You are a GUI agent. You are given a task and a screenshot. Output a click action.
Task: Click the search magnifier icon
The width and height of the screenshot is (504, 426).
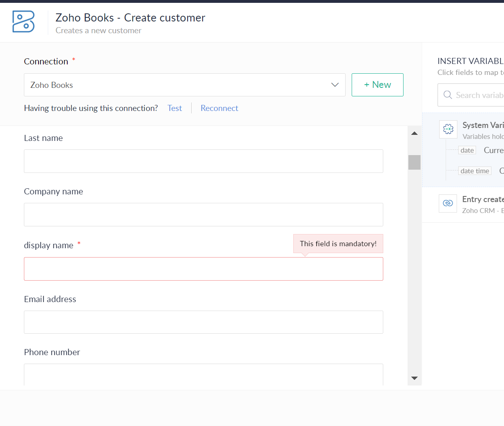pos(447,95)
